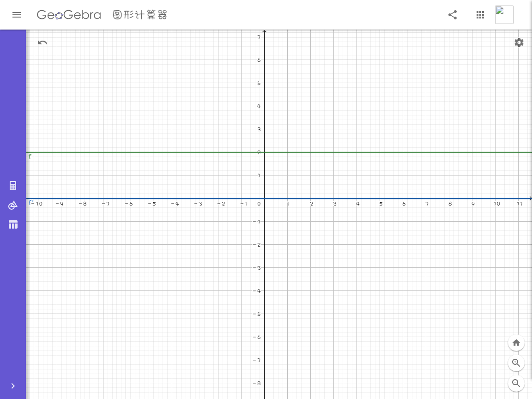The height and width of the screenshot is (399, 532).
Task: Zoom out of the graph
Action: point(516,383)
